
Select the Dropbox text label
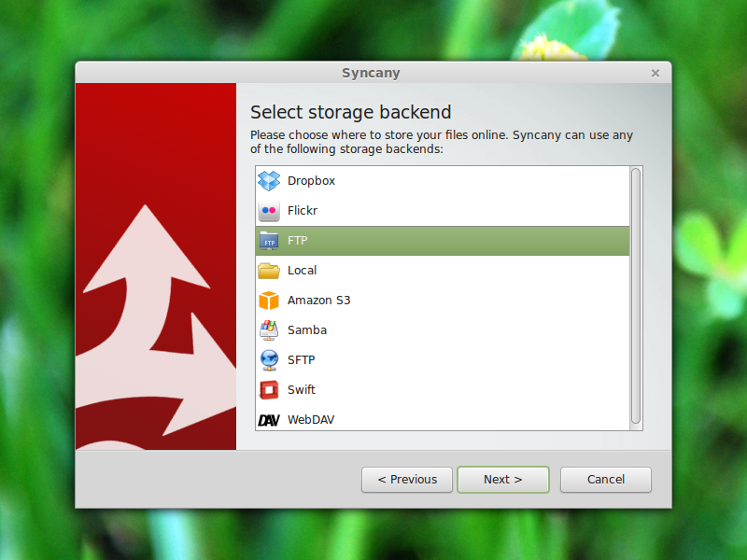click(311, 181)
